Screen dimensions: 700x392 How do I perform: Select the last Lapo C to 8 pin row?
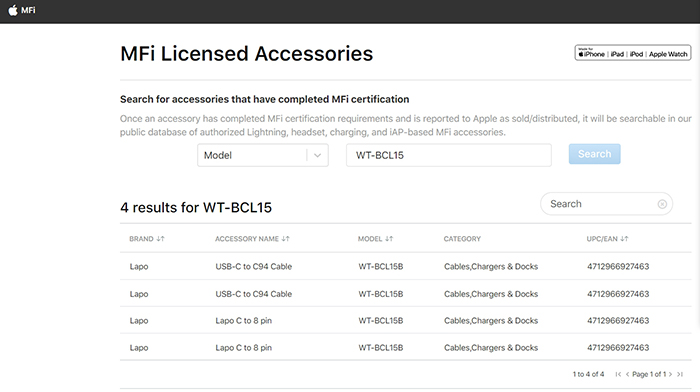[405, 347]
